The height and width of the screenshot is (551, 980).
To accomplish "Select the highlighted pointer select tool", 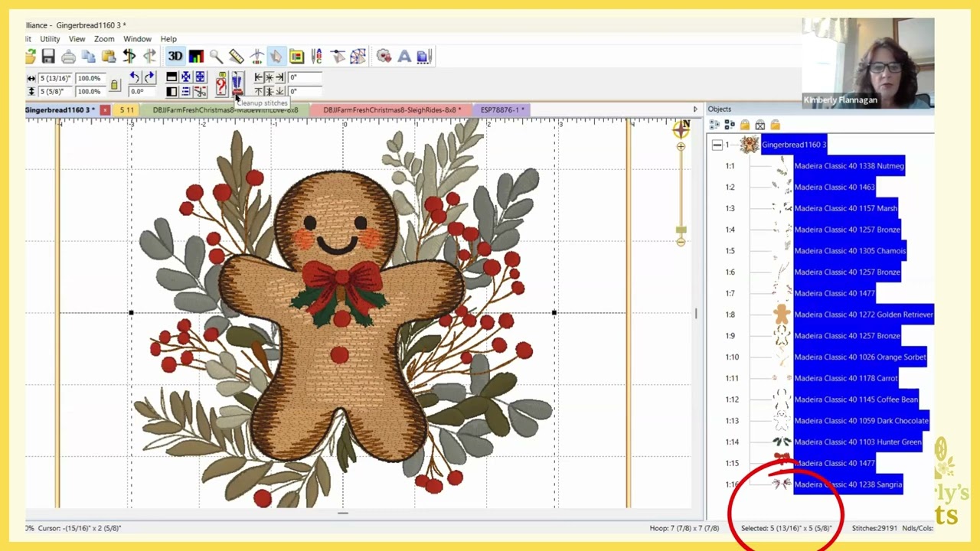I will tap(276, 56).
